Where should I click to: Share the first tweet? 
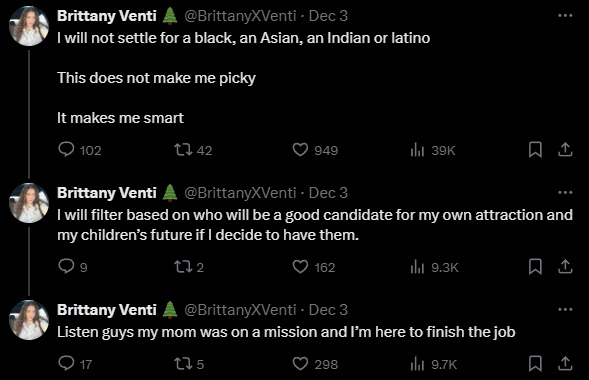565,149
